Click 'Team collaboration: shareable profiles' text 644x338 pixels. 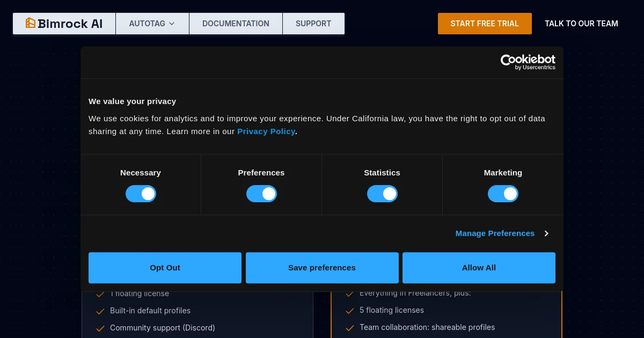point(427,327)
